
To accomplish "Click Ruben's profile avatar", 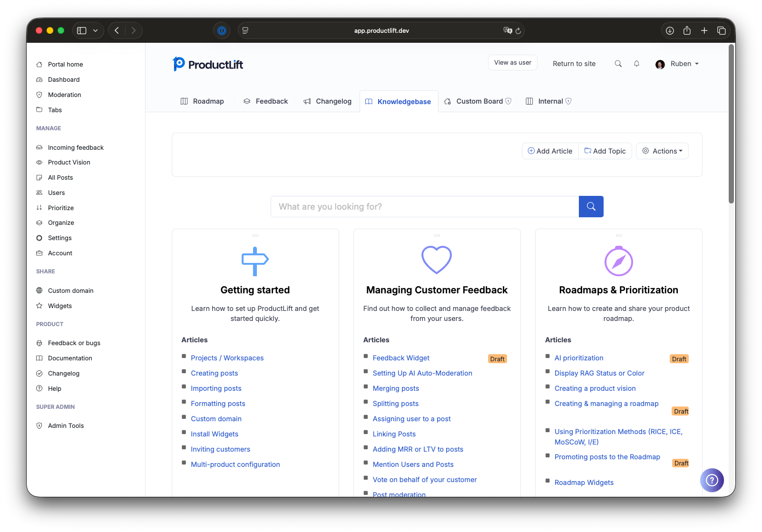I will pos(660,64).
